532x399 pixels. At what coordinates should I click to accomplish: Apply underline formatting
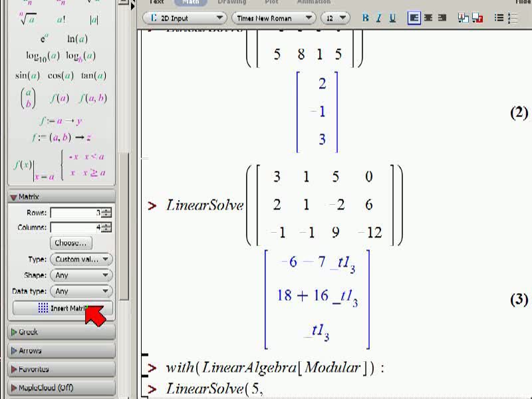click(392, 18)
